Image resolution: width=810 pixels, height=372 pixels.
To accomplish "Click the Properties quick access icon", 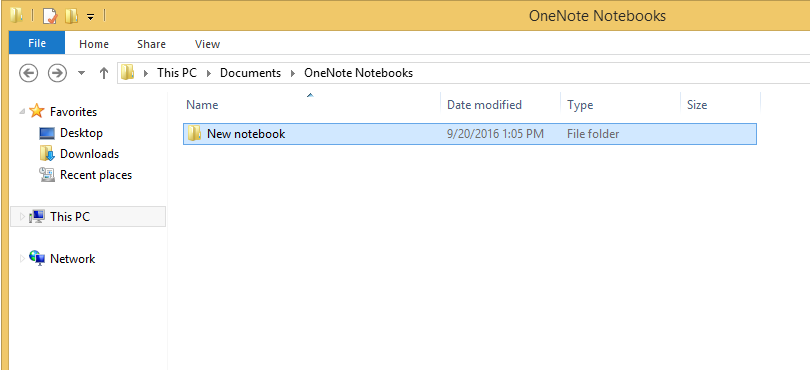I will tap(50, 16).
